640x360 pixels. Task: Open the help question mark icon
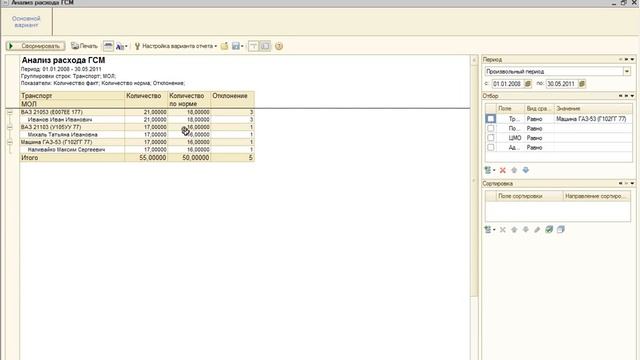279,46
